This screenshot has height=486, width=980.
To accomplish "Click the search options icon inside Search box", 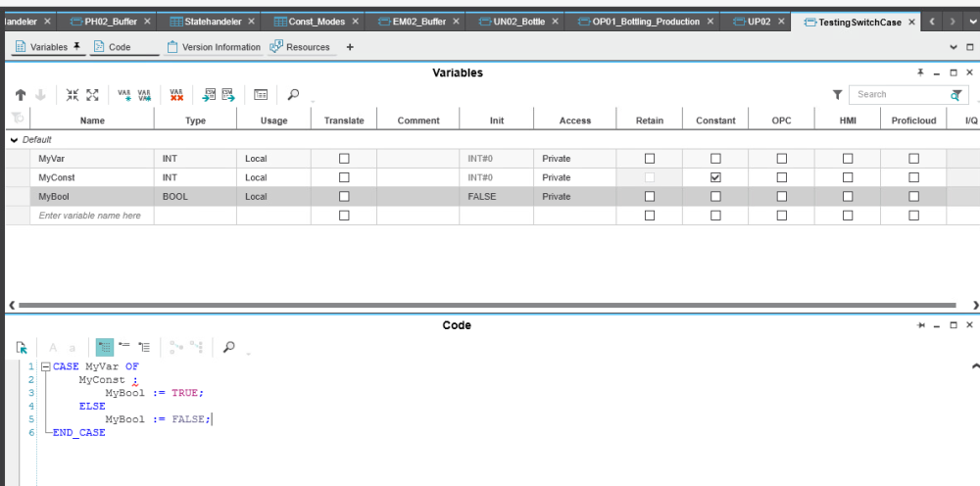I will pos(956,95).
